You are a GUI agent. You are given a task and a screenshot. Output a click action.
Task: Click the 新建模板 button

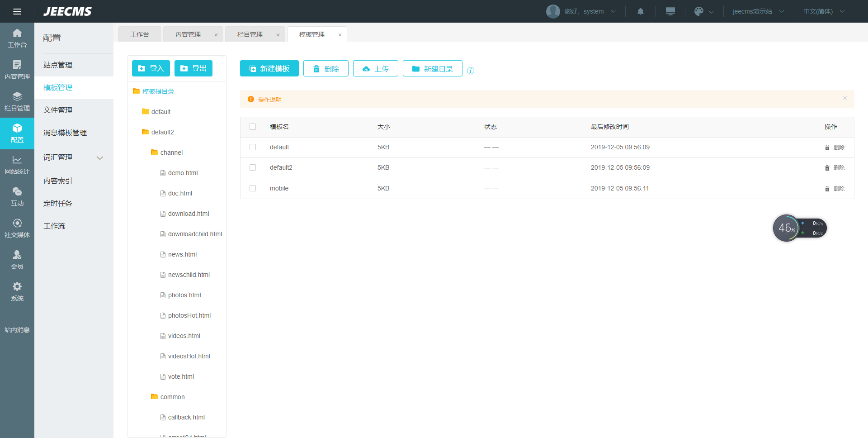pos(269,68)
